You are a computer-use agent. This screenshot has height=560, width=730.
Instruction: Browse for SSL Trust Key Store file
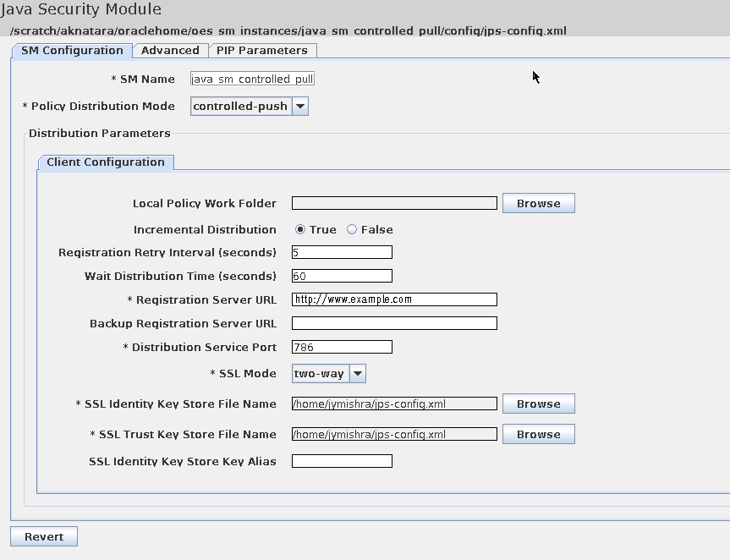coord(539,434)
